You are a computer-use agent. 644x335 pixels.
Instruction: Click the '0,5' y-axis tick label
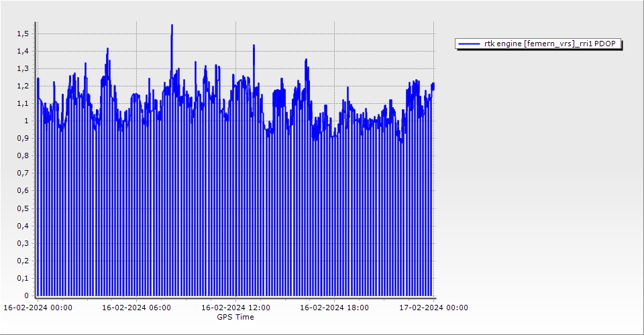tap(23, 208)
